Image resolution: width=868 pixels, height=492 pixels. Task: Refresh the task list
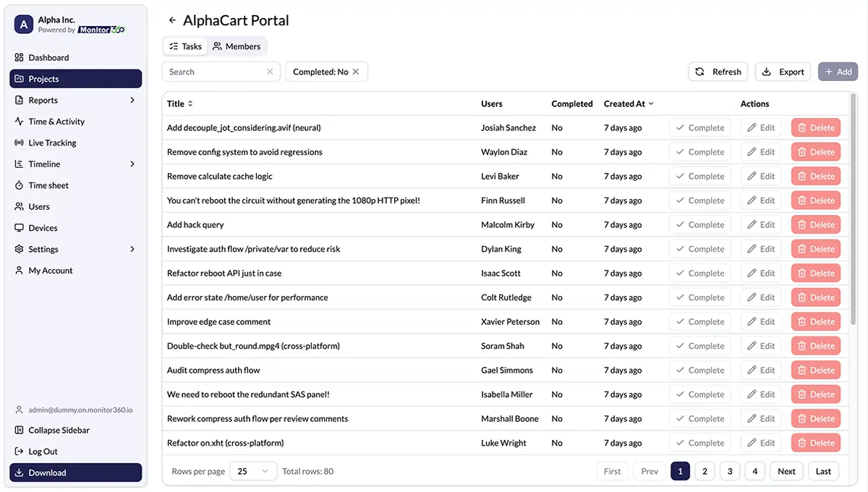pos(718,71)
